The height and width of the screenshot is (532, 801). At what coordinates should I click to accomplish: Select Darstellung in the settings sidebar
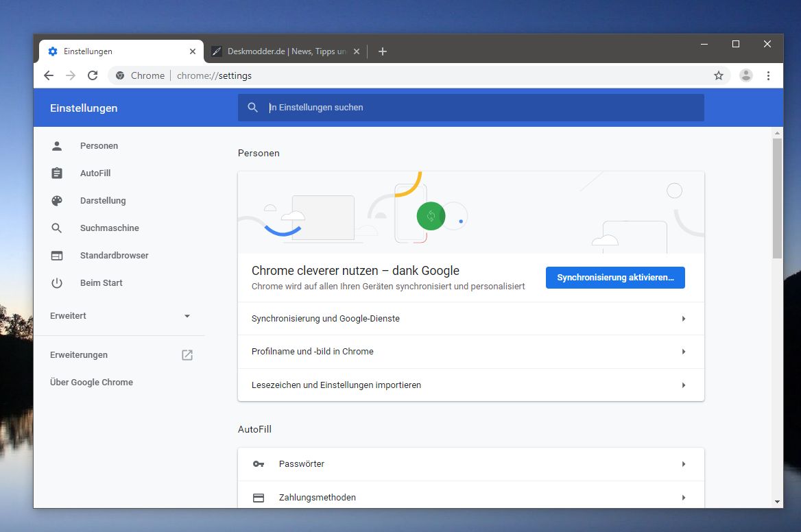point(103,201)
